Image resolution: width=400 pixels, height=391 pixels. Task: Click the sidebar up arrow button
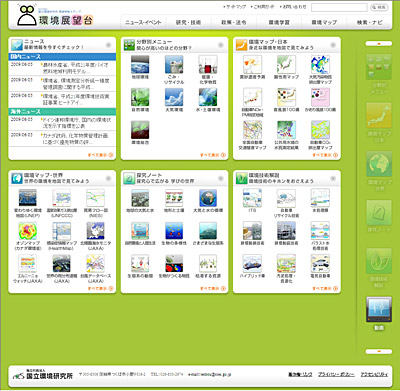click(379, 43)
